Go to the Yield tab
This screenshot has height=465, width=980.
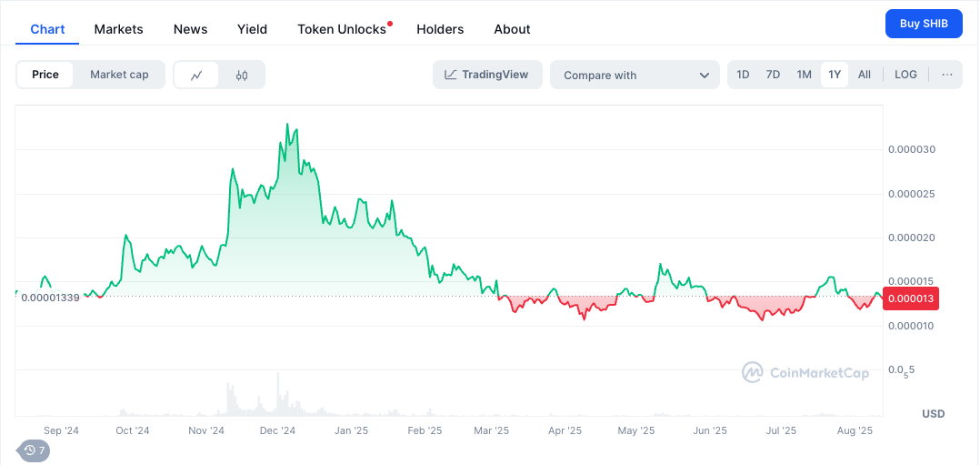point(253,29)
